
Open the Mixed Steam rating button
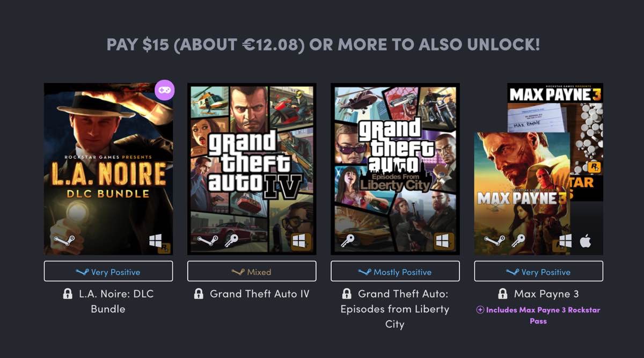point(252,272)
